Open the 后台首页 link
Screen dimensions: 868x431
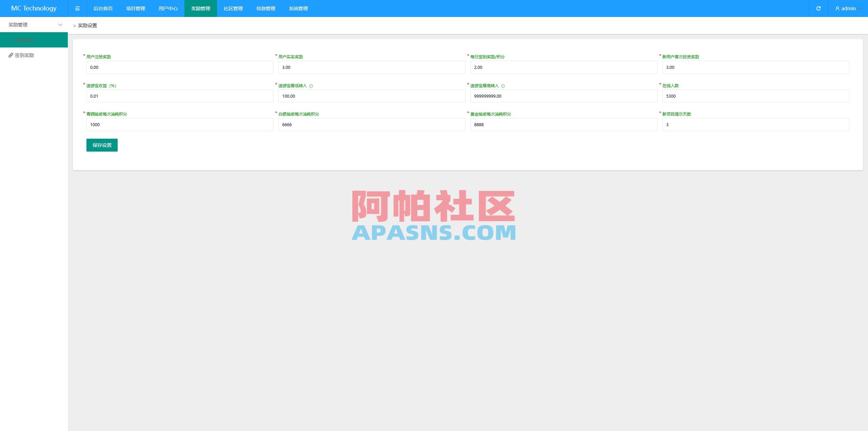click(103, 8)
